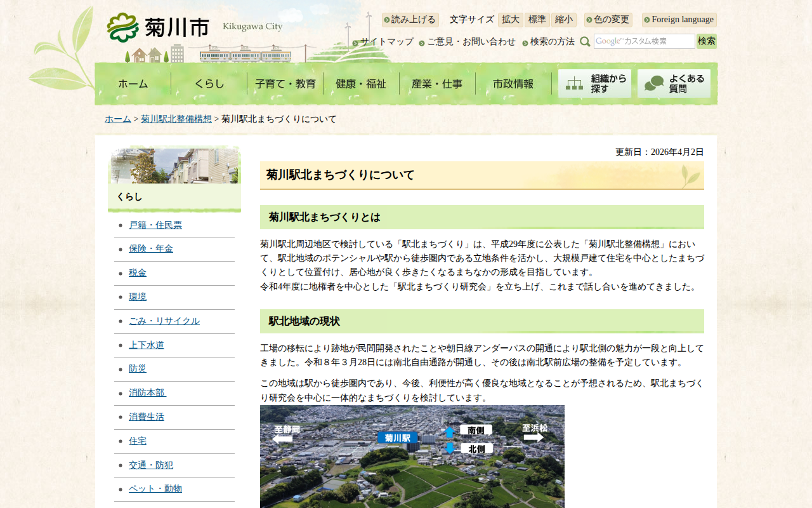812x508 pixels.
Task: Click 読み上げる read-aloud button
Action: (x=410, y=20)
